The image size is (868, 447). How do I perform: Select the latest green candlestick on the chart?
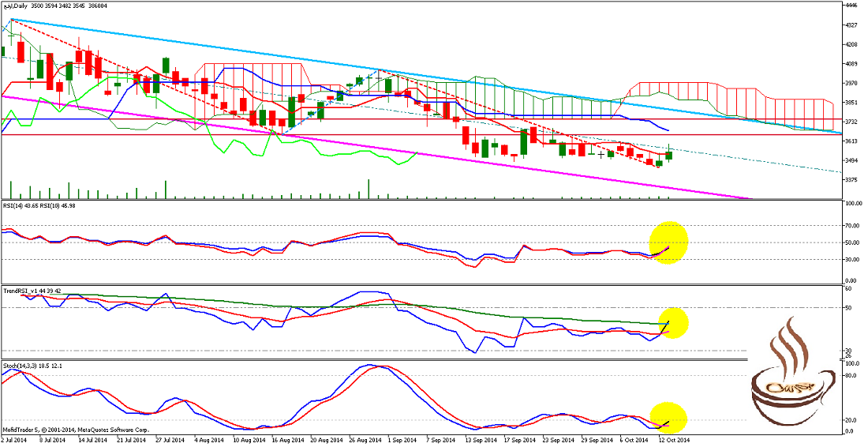point(669,155)
